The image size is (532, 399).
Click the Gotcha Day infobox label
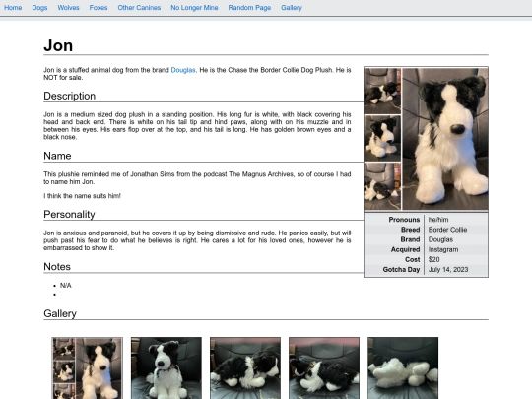point(401,269)
